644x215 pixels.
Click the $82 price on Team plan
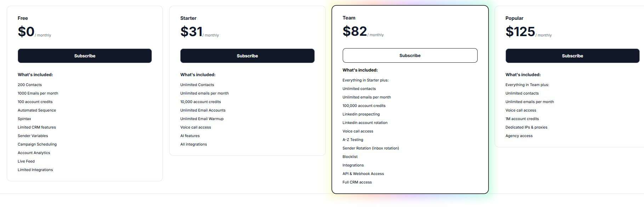354,31
